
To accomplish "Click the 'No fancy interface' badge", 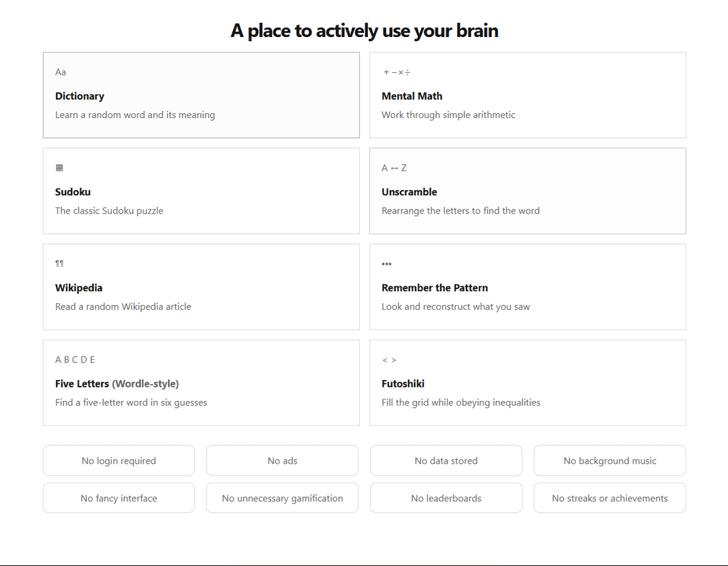I will click(119, 498).
